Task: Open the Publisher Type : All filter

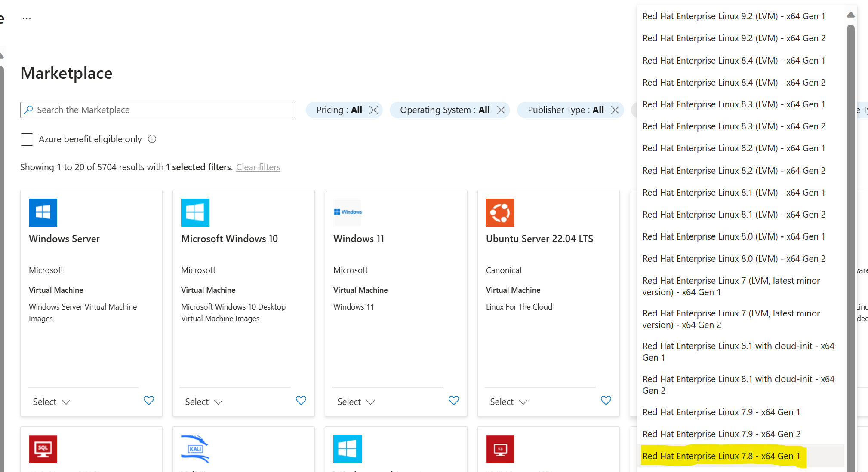Action: click(566, 110)
